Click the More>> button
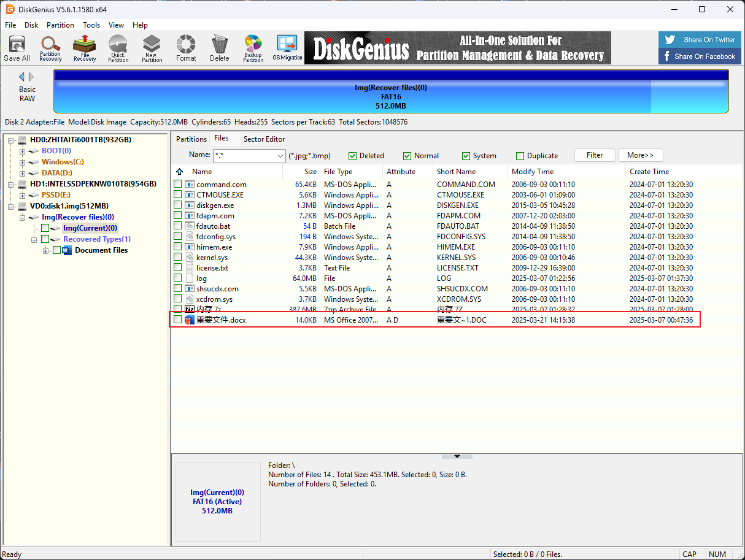 (640, 155)
